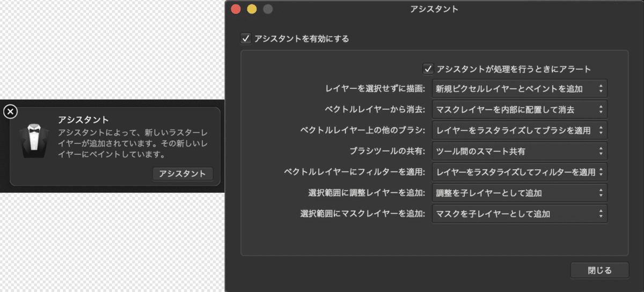The height and width of the screenshot is (292, 644).
Task: Click label 選択範囲に調整レイヤーを追加:
Action: pyautogui.click(x=367, y=193)
